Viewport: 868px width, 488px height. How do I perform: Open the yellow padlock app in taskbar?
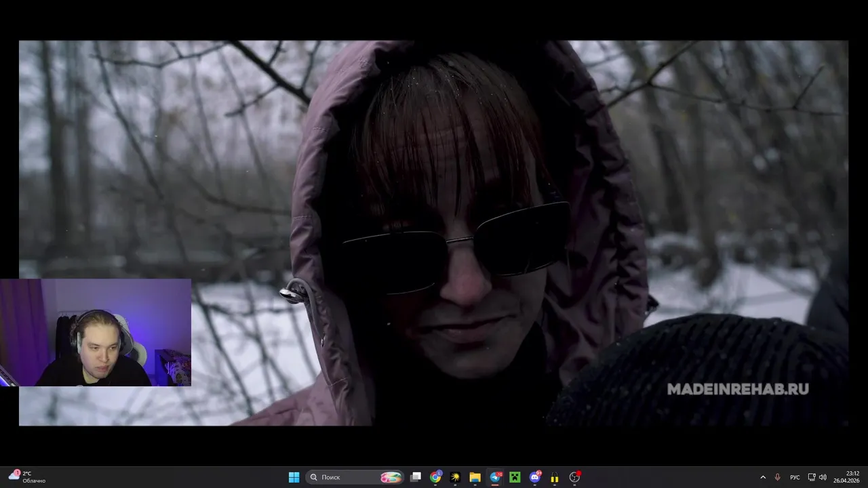[554, 477]
